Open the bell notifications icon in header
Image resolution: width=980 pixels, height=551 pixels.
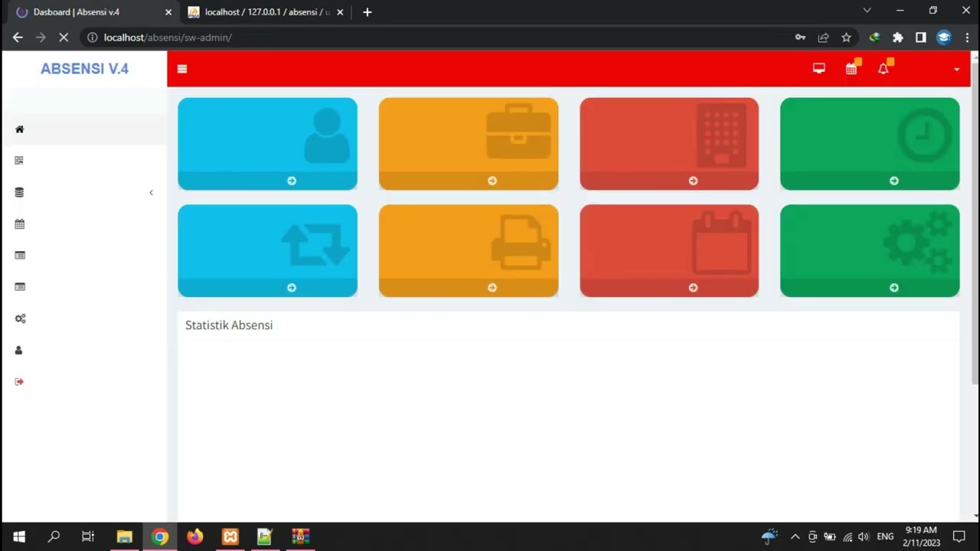[x=884, y=68]
